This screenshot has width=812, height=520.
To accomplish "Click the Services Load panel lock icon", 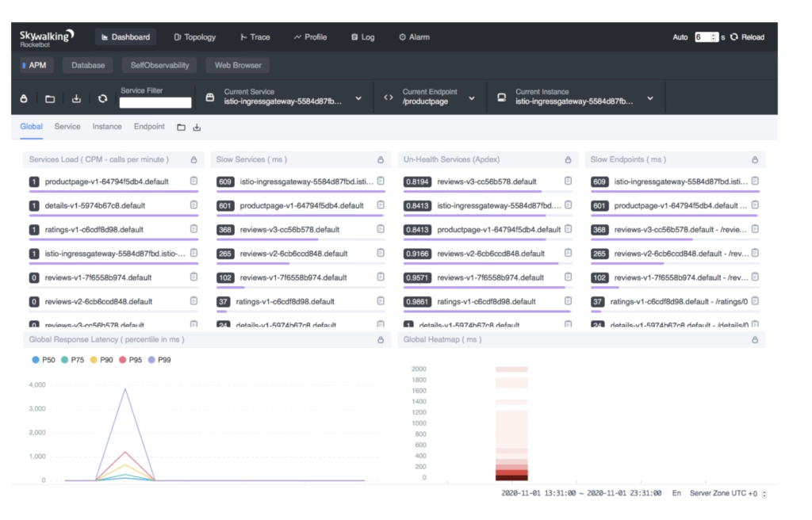I will click(x=193, y=160).
